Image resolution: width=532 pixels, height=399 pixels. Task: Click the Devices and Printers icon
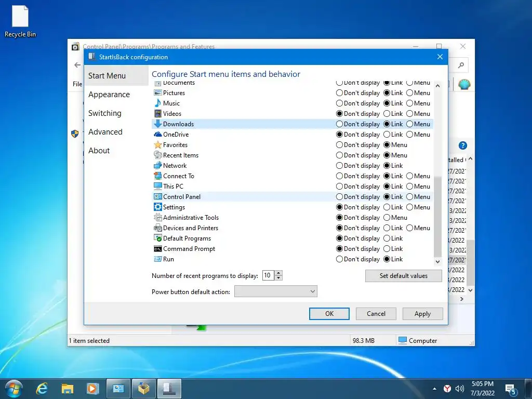[x=157, y=228]
